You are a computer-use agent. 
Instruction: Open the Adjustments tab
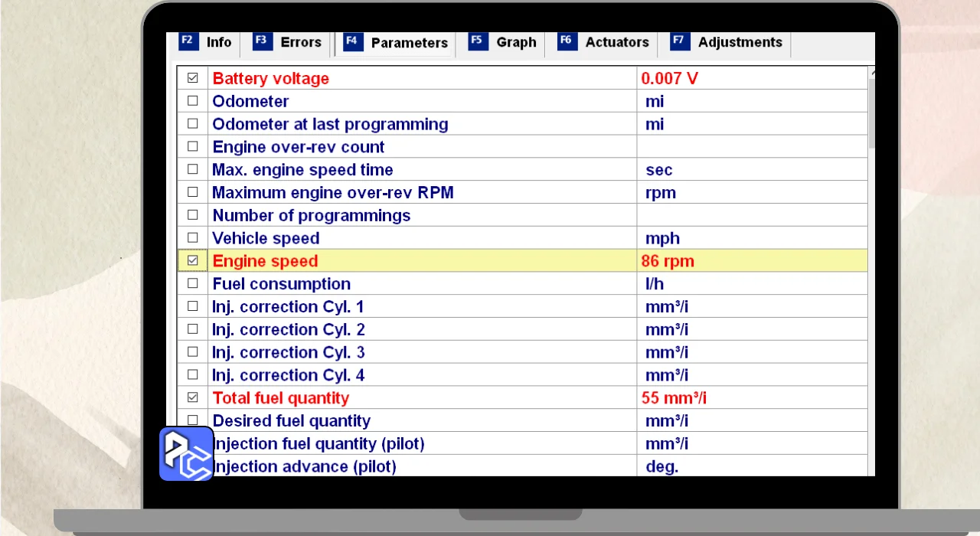(x=740, y=42)
